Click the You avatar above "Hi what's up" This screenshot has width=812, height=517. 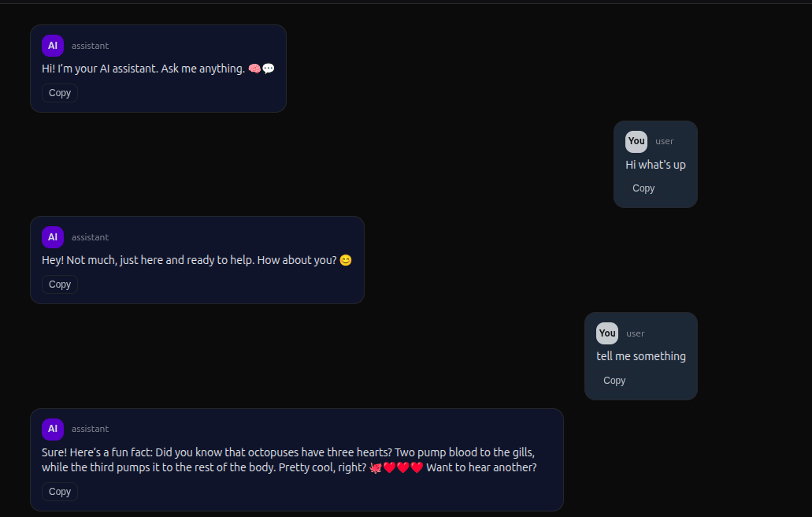[636, 141]
